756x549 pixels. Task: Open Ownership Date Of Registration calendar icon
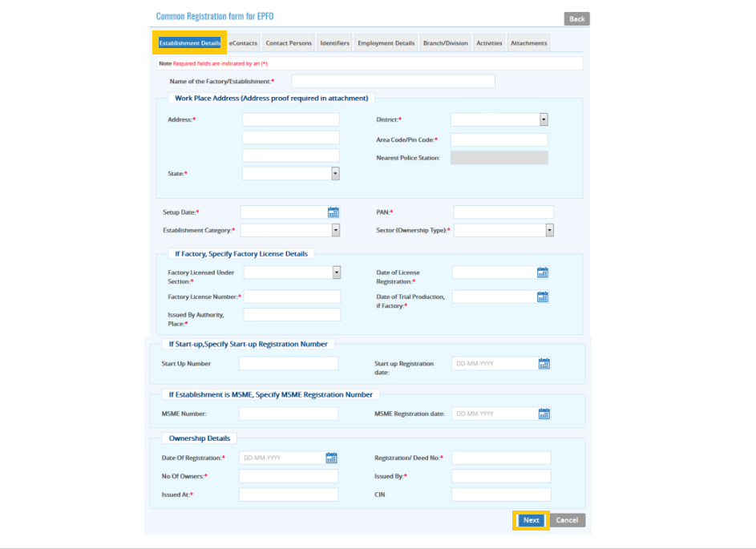pos(331,458)
